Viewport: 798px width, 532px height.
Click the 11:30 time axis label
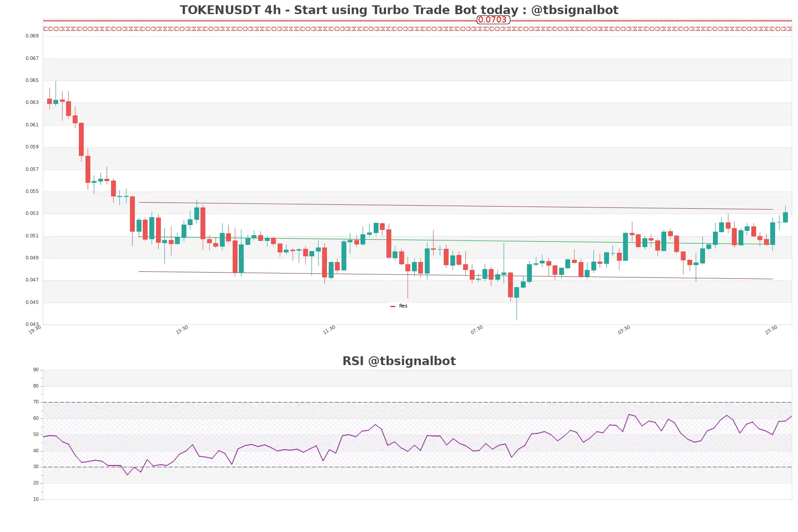[329, 330]
